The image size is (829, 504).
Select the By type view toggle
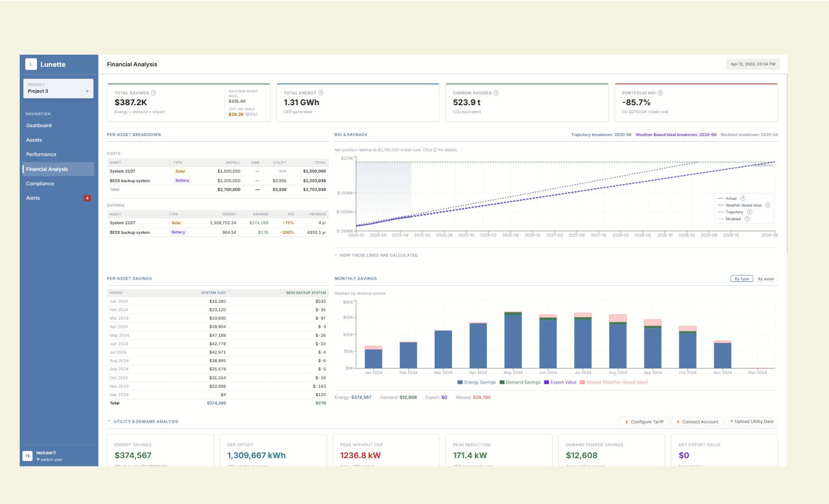click(742, 279)
